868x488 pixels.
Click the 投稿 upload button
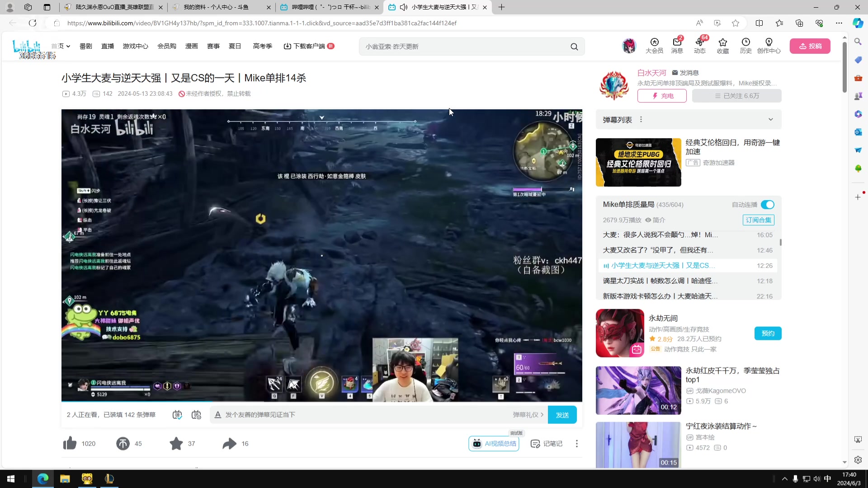coord(810,46)
